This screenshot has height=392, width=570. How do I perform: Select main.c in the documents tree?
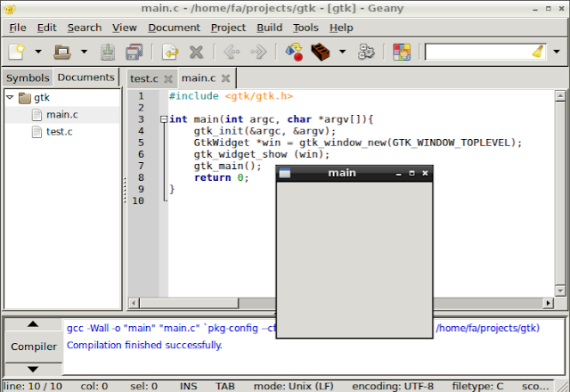tap(62, 115)
